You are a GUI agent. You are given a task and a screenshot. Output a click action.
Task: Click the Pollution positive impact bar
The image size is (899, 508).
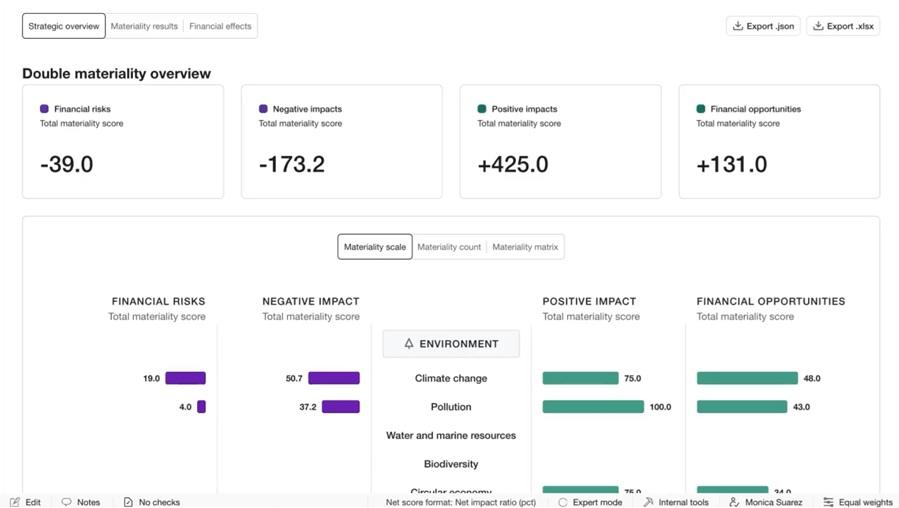593,407
